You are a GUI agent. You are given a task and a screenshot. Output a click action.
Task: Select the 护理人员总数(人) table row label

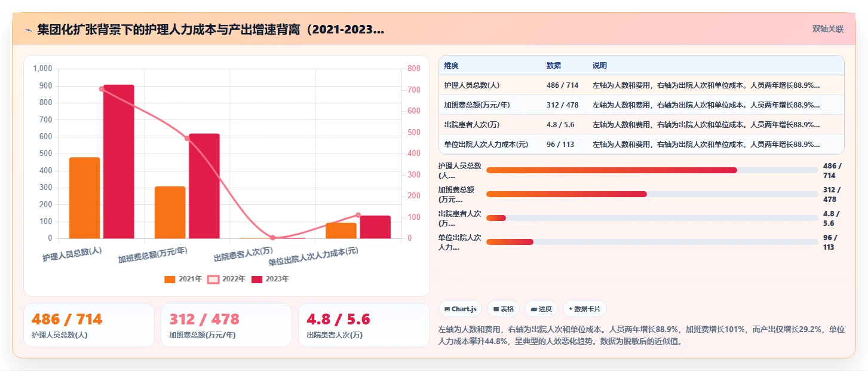(472, 85)
